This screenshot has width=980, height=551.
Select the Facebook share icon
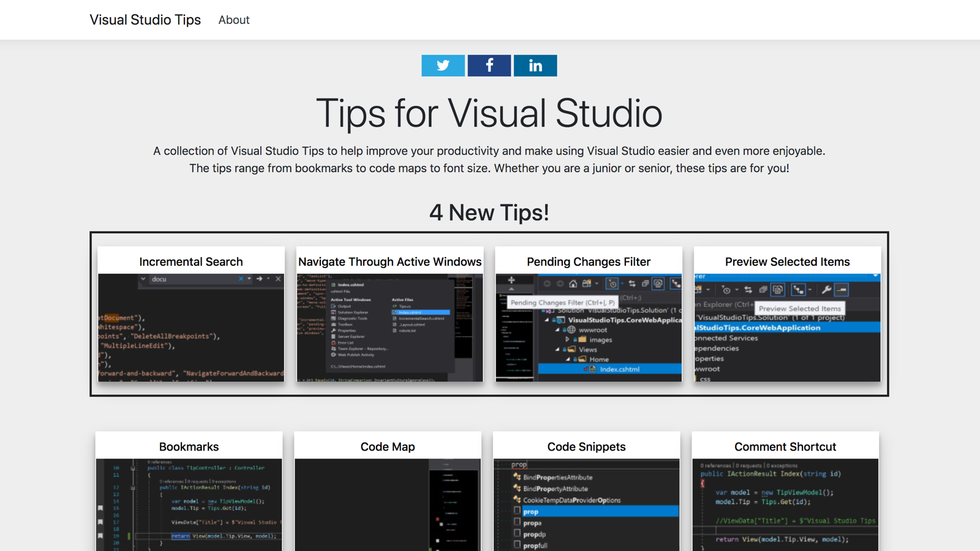click(489, 66)
